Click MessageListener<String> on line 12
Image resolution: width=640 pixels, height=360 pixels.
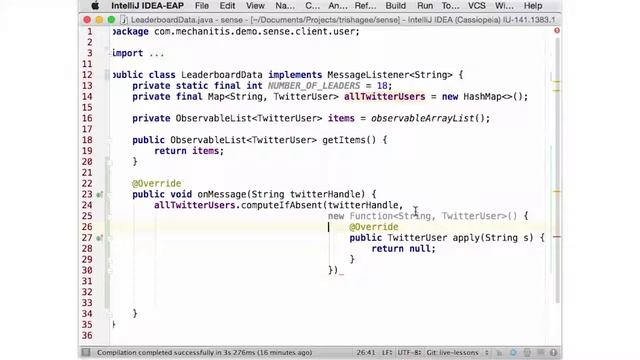[390, 75]
